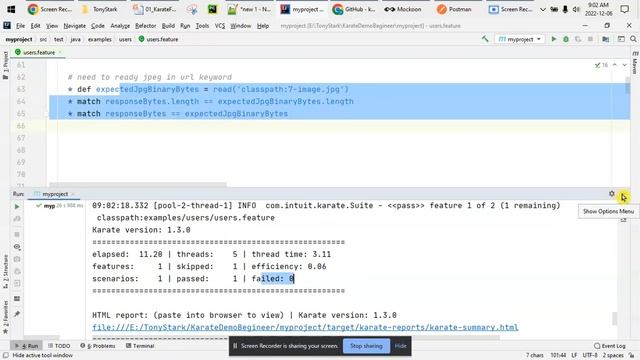Viewport: 640px width, 360px height.
Task: Switch to Mockoon in taskbar
Action: coord(403,9)
